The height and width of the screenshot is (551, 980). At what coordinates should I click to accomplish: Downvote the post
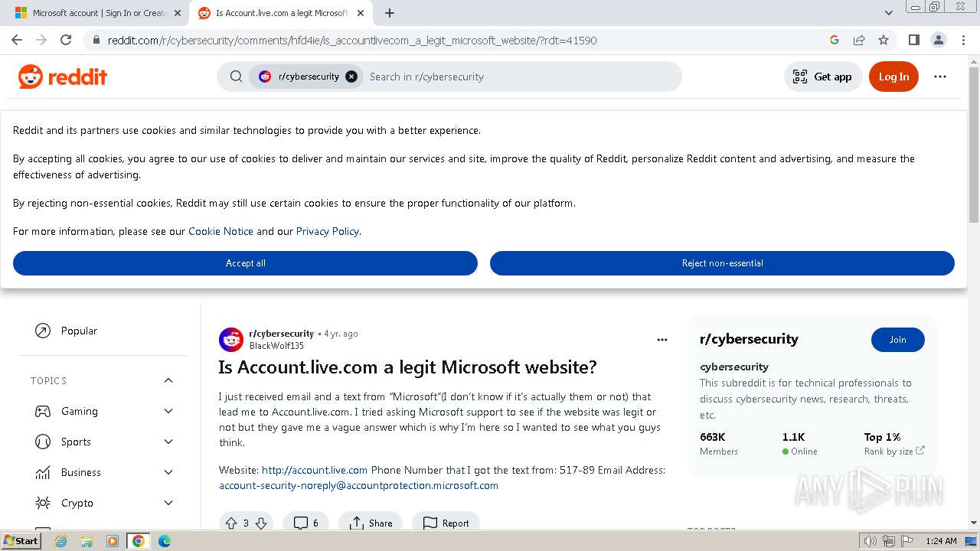(260, 523)
